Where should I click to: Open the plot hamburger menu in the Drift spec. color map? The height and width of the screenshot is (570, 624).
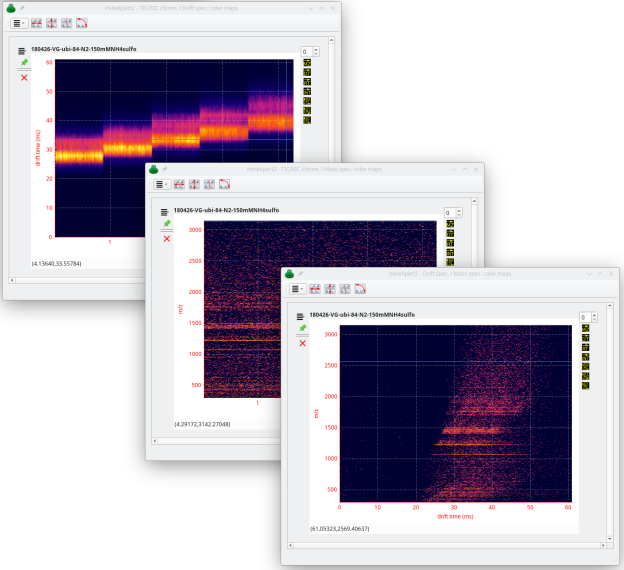pyautogui.click(x=23, y=49)
